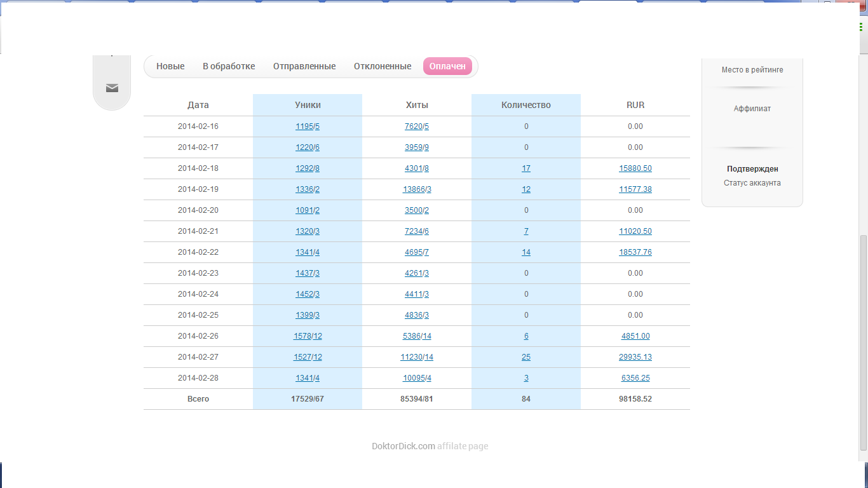868x488 pixels.
Task: Click quantity link 14 for 2014-02-22
Action: click(x=526, y=252)
